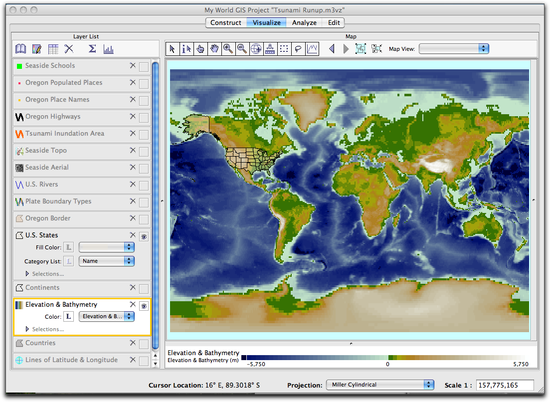Open the Projection Miller Cylindrical dropdown
Image resolution: width=550 pixels, height=402 pixels.
[x=380, y=385]
